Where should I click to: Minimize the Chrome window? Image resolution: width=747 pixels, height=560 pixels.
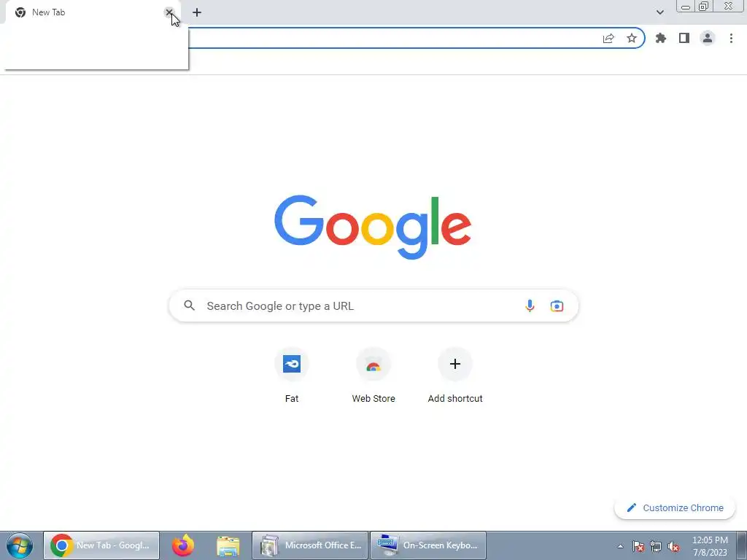[686, 6]
